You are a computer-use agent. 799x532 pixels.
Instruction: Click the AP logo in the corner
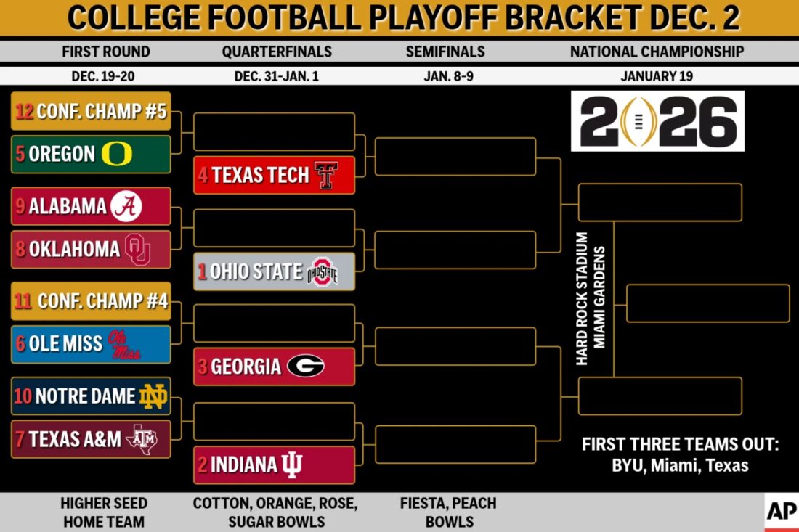click(x=781, y=512)
